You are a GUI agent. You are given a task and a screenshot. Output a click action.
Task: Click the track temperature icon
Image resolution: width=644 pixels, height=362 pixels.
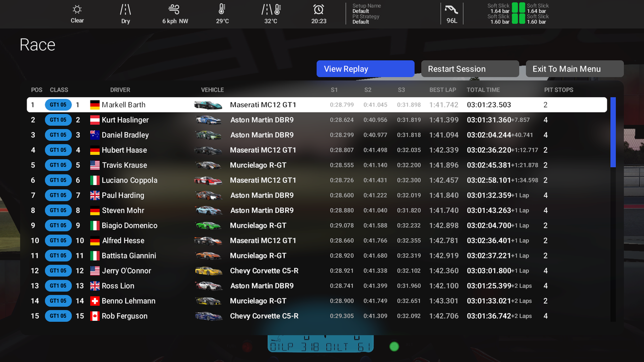click(271, 10)
